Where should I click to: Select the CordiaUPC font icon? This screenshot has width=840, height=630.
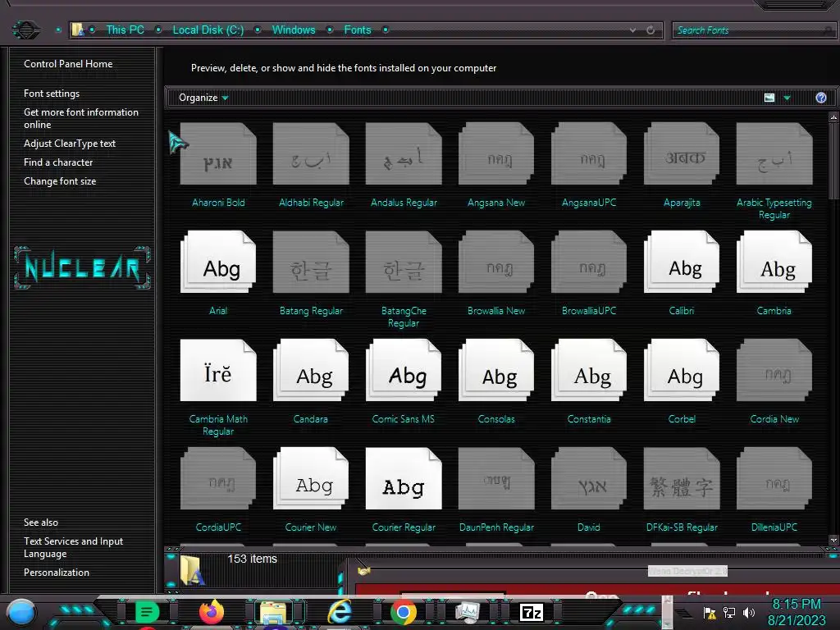(x=218, y=478)
